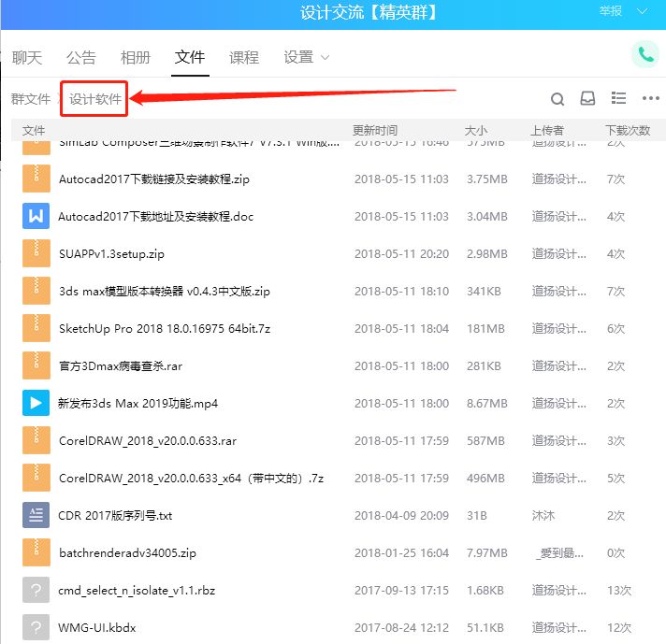Click the 设计软件 folder breadcrumb
Screen dimensions: 666x644
coord(95,99)
